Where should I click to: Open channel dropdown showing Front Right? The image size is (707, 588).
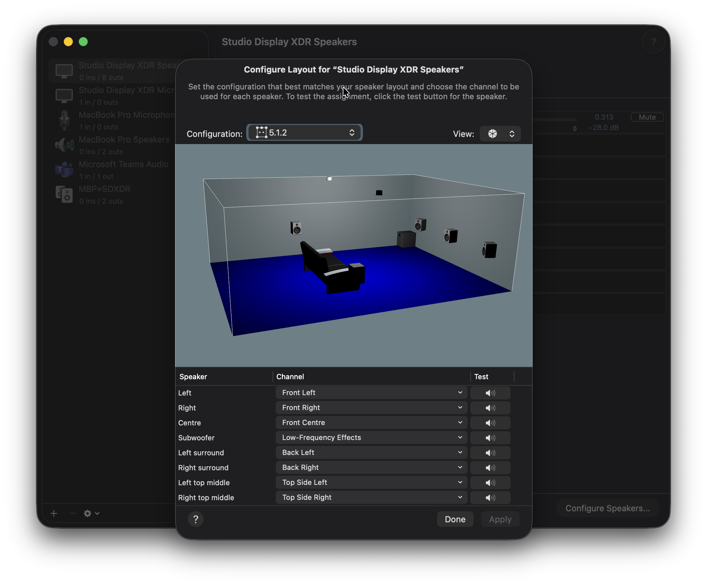click(371, 408)
